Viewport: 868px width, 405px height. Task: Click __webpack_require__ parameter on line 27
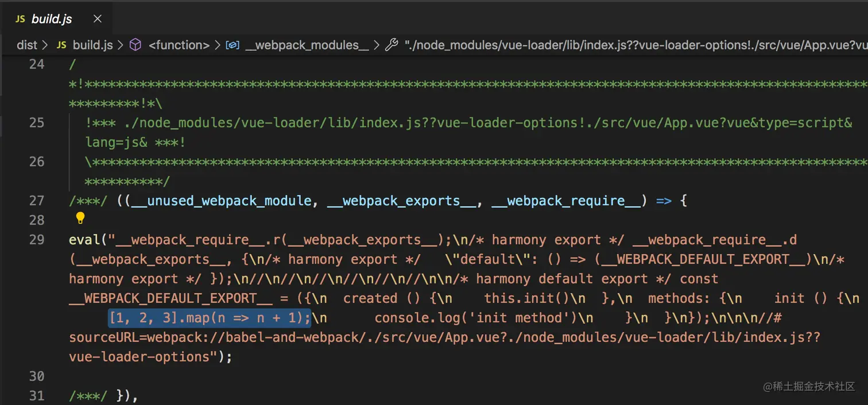[566, 201]
